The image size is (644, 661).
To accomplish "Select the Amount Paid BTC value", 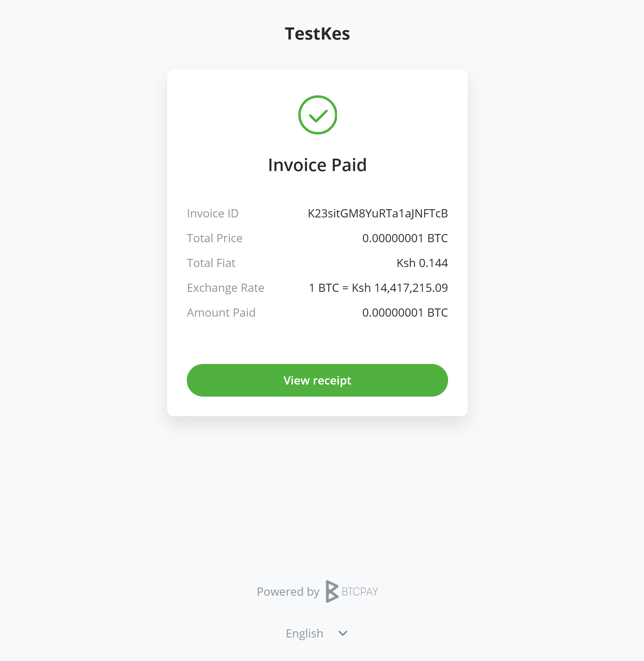I will tap(405, 312).
